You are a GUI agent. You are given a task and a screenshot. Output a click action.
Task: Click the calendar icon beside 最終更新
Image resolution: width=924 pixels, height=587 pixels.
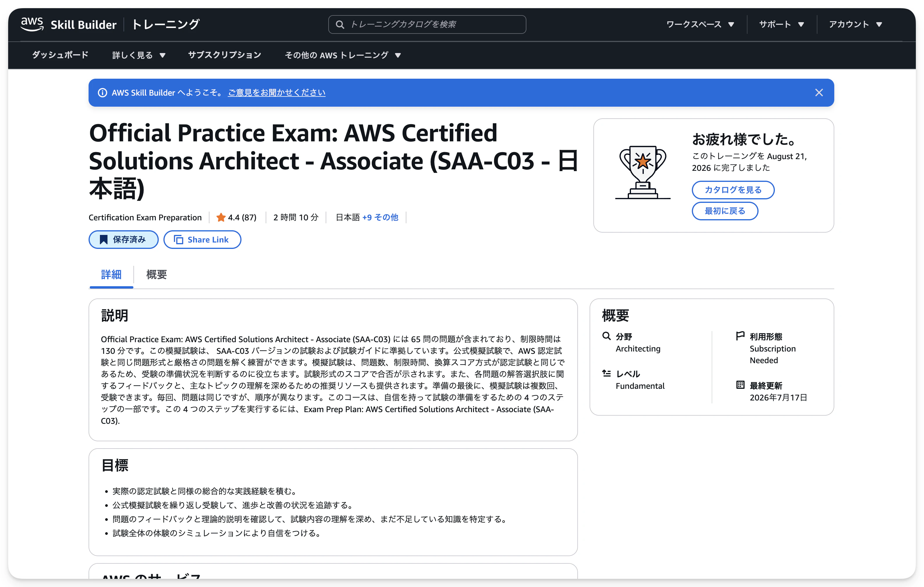point(740,385)
